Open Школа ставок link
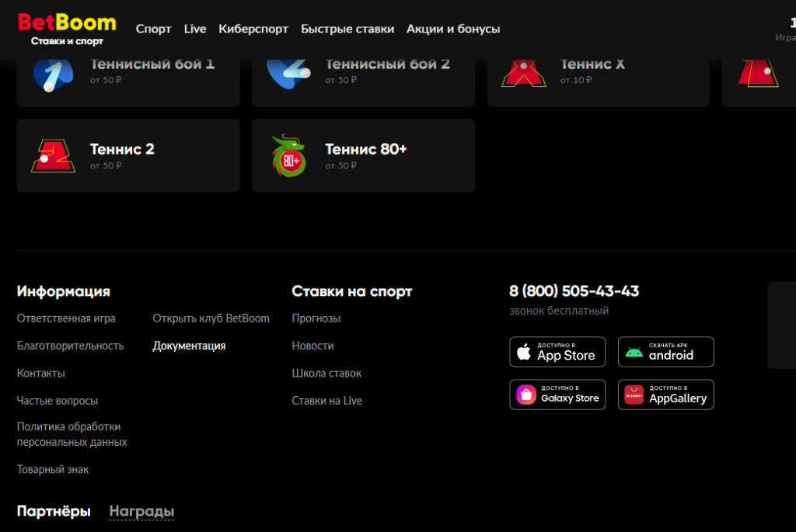 coord(326,374)
